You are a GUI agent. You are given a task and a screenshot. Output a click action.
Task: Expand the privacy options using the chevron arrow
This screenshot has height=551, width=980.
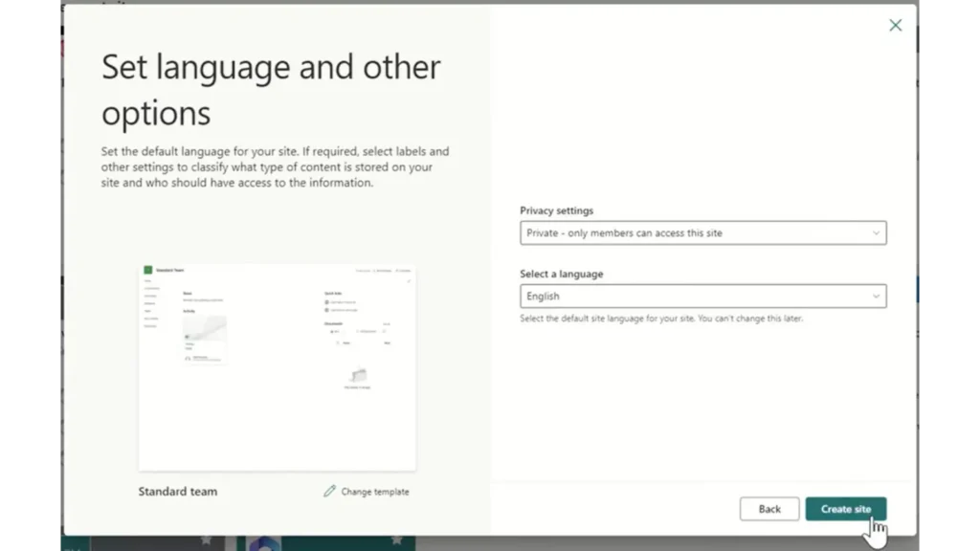pyautogui.click(x=875, y=232)
